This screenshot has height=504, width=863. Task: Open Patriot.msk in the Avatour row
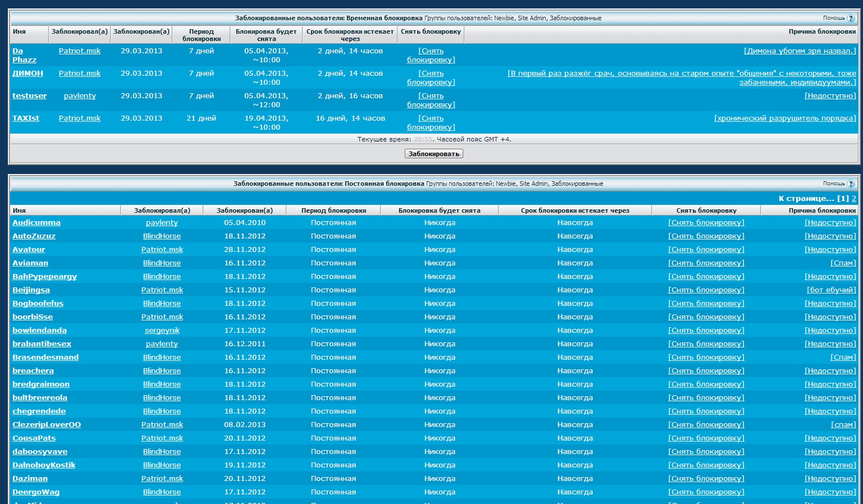(162, 250)
